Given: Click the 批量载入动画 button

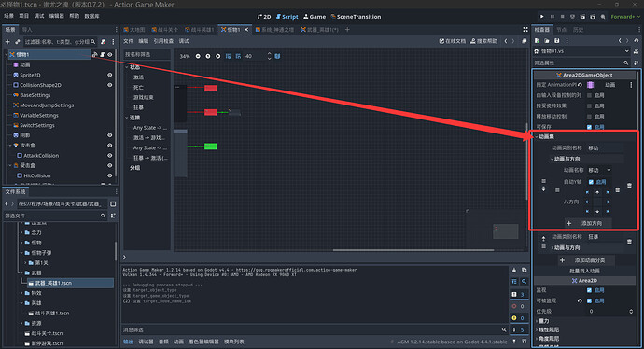Looking at the screenshot, I should click(x=584, y=271).
